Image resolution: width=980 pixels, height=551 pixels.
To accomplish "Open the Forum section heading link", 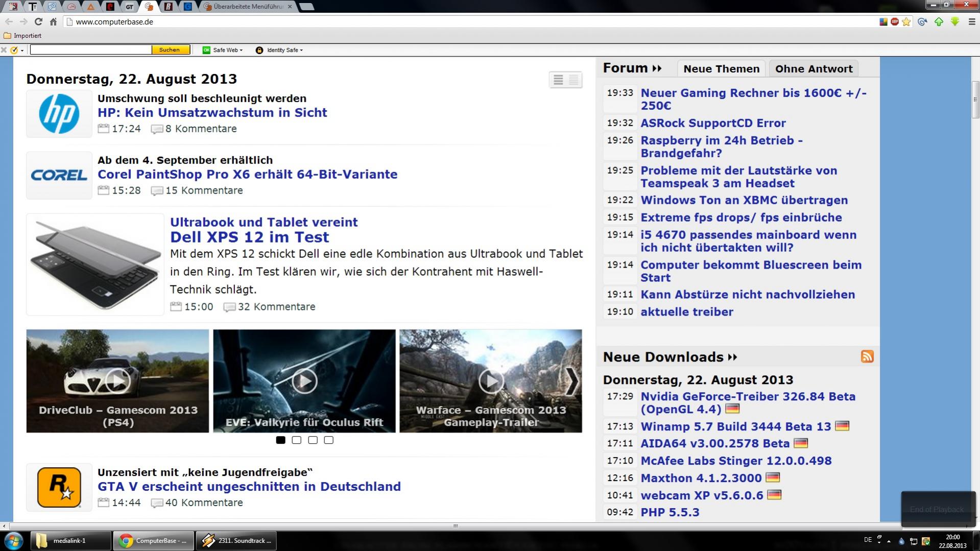I will [x=632, y=68].
